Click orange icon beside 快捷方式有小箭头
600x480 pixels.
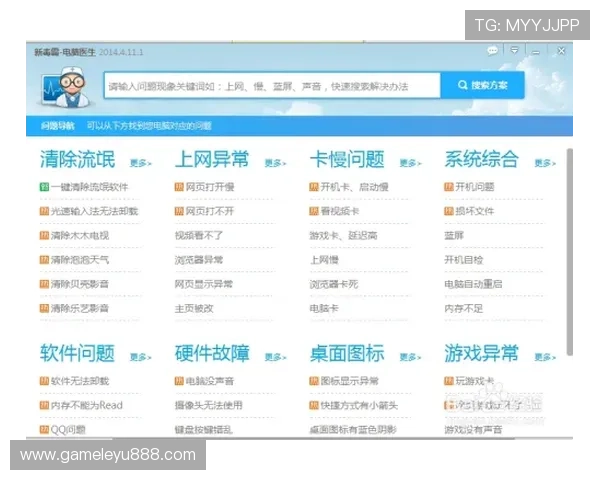[x=314, y=405]
